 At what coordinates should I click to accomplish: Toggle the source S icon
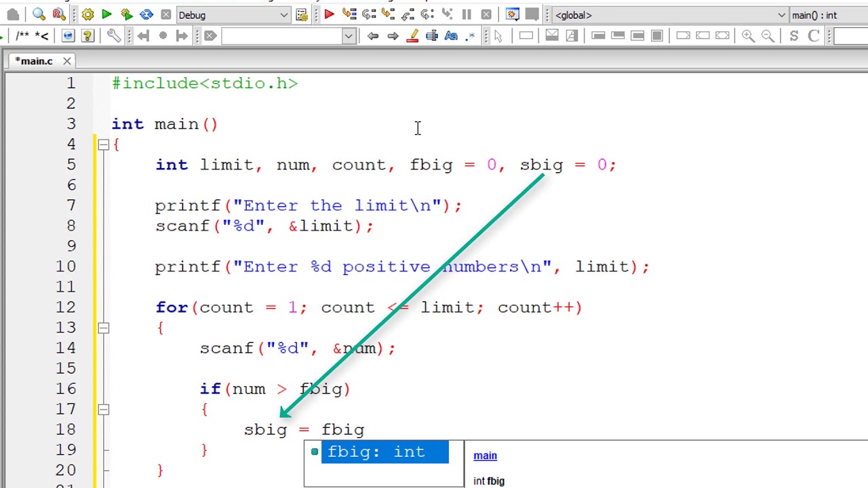pyautogui.click(x=794, y=36)
